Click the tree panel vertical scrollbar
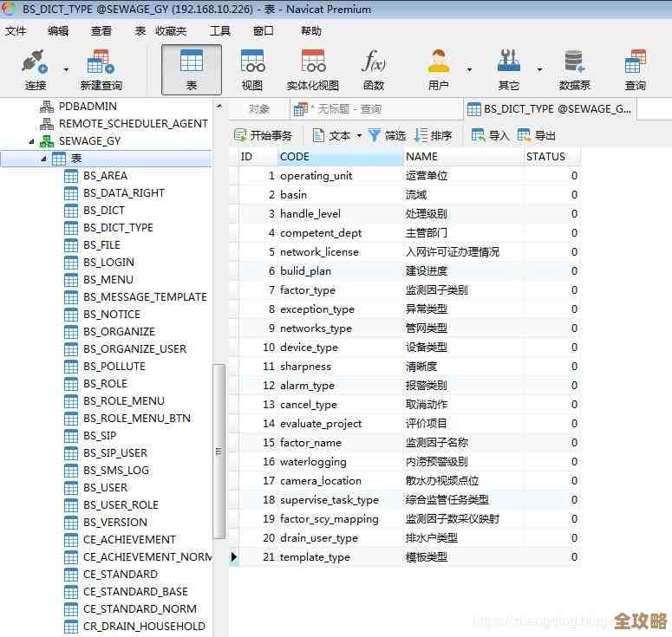This screenshot has height=637, width=672. click(219, 451)
